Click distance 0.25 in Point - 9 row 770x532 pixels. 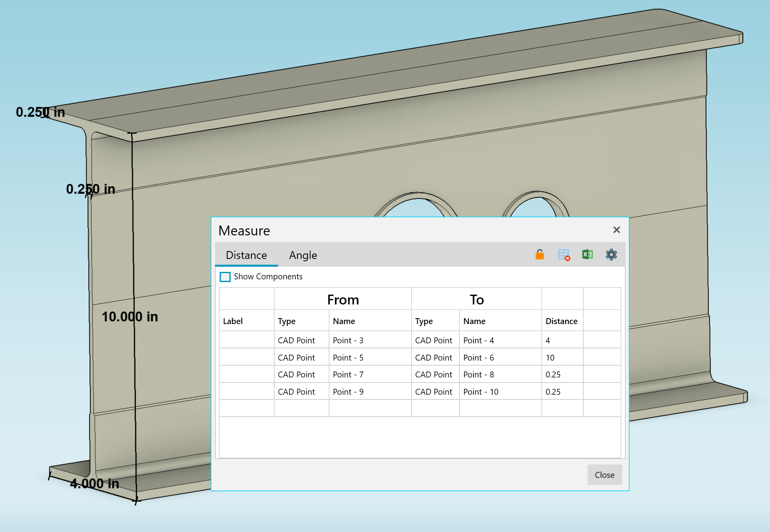click(562, 392)
